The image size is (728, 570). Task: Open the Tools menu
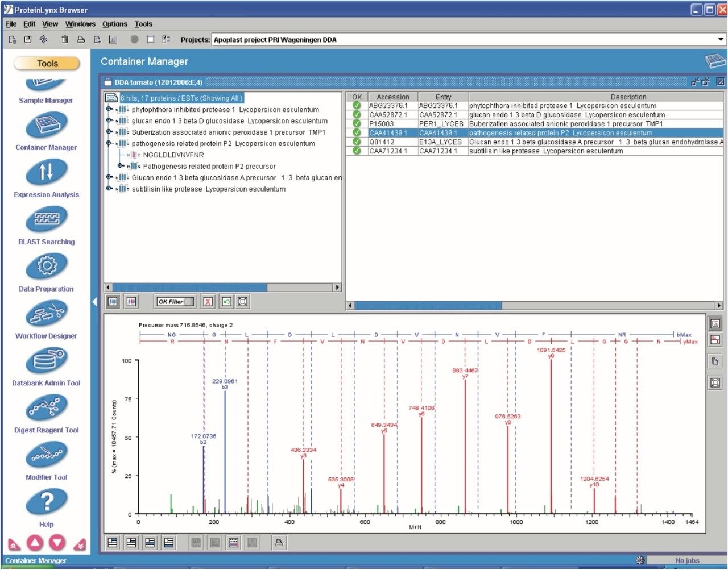pyautogui.click(x=144, y=24)
